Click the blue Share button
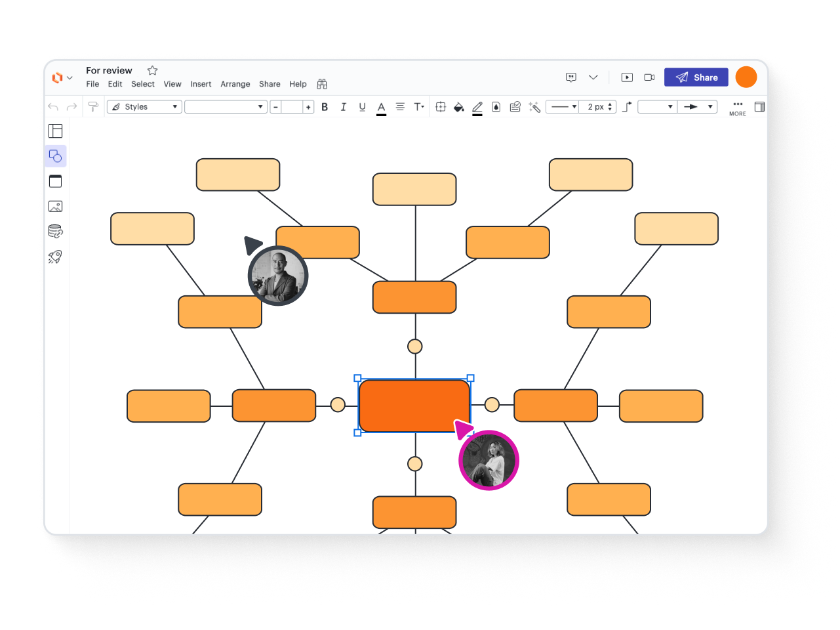This screenshot has width=840, height=630. [696, 77]
